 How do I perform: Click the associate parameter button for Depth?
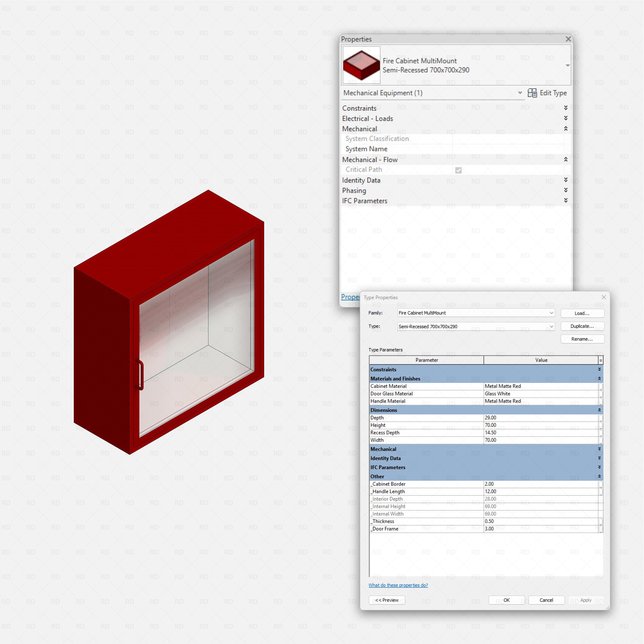coord(600,418)
